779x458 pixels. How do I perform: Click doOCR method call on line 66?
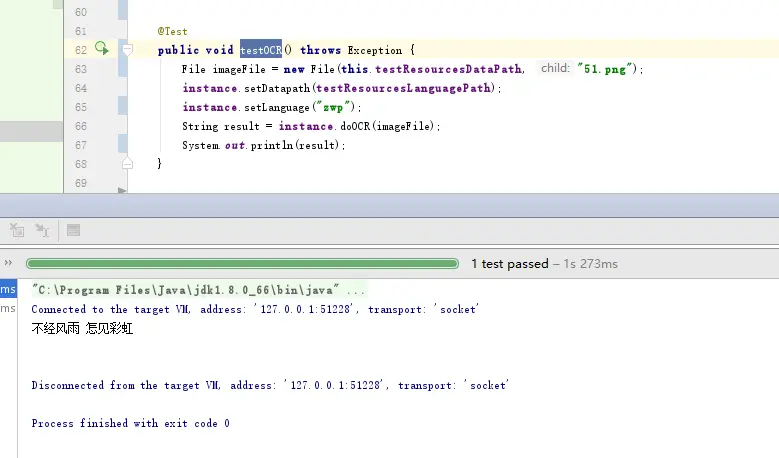click(355, 126)
